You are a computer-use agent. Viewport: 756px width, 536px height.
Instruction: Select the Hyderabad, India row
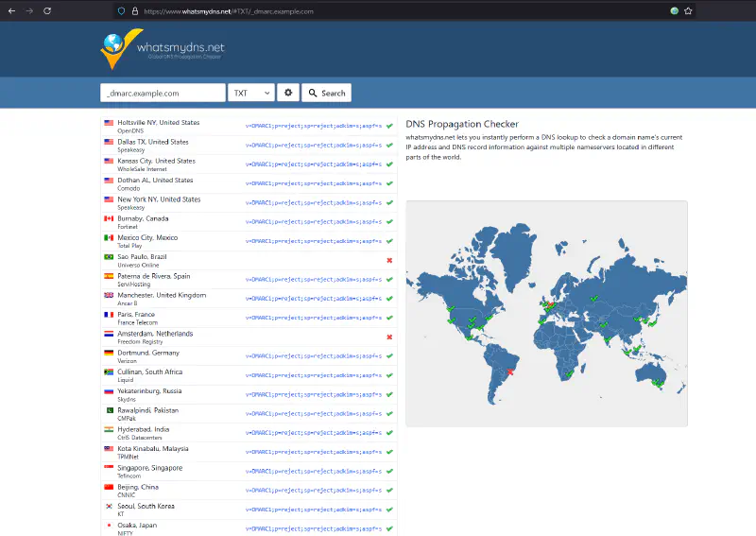(x=249, y=433)
